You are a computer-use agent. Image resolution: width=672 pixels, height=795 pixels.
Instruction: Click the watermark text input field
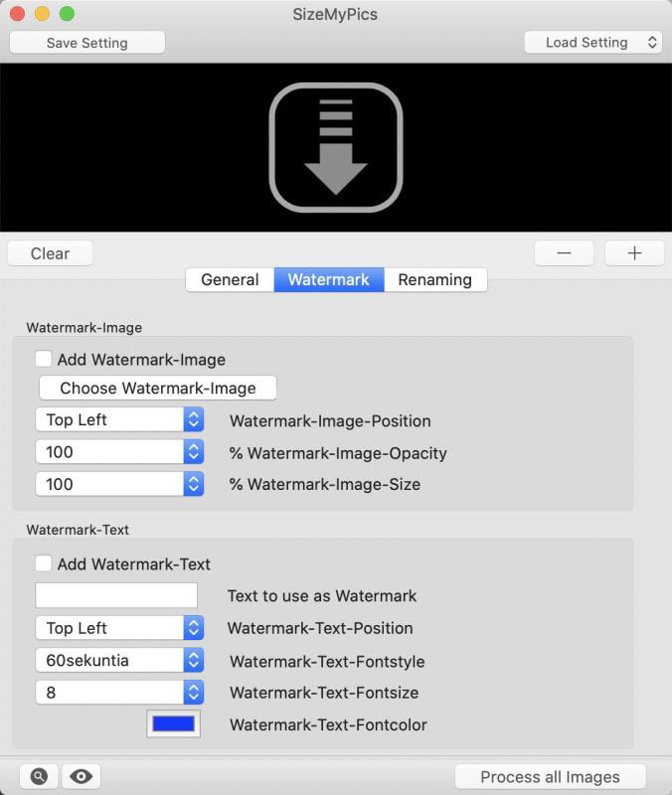(x=116, y=595)
